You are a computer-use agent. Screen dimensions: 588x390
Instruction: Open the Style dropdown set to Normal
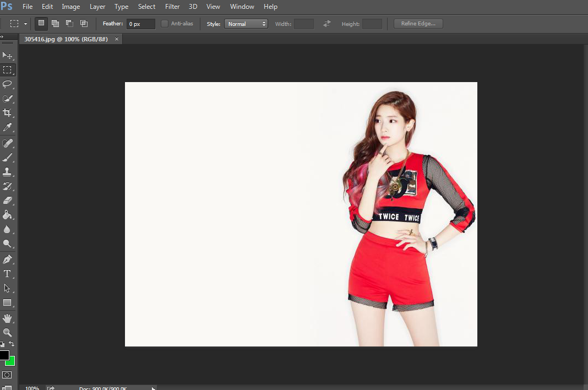(246, 24)
